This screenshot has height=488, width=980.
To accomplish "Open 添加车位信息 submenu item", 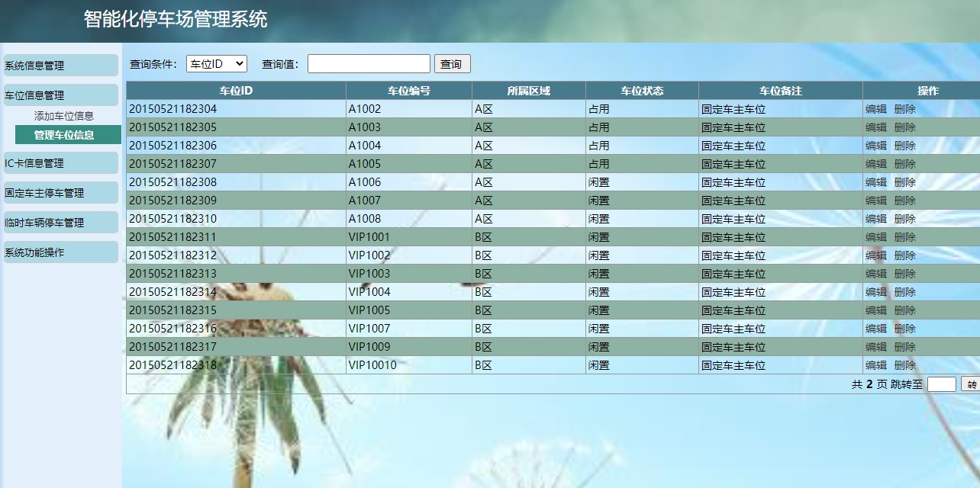I will (64, 116).
